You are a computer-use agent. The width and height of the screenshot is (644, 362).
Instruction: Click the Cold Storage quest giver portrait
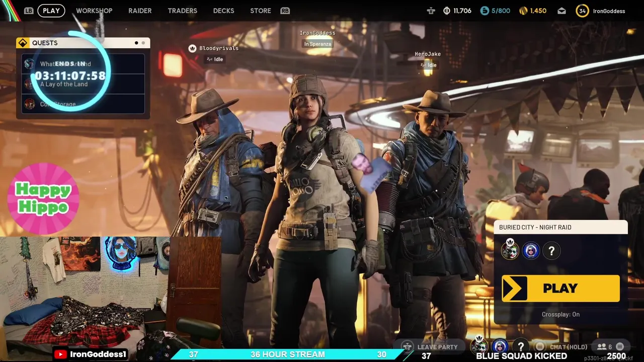[x=30, y=104]
